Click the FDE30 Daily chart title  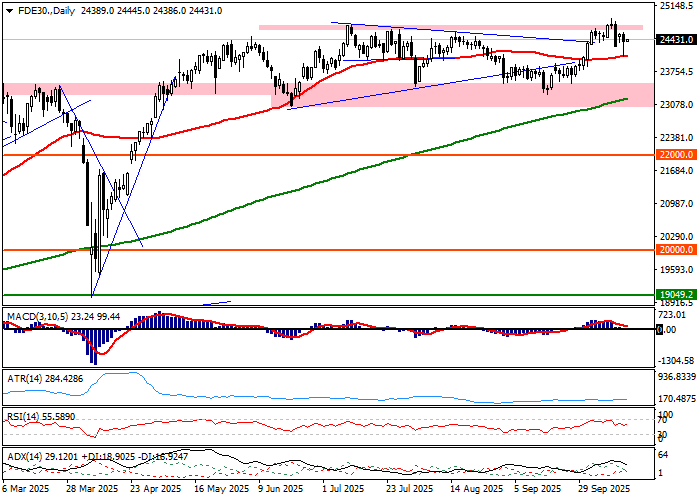tap(40, 10)
